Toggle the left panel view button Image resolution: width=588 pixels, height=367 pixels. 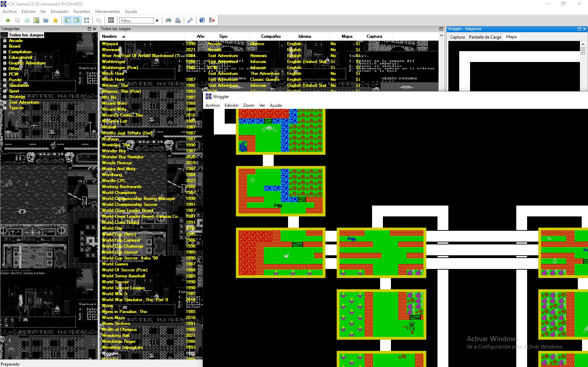tap(67, 20)
